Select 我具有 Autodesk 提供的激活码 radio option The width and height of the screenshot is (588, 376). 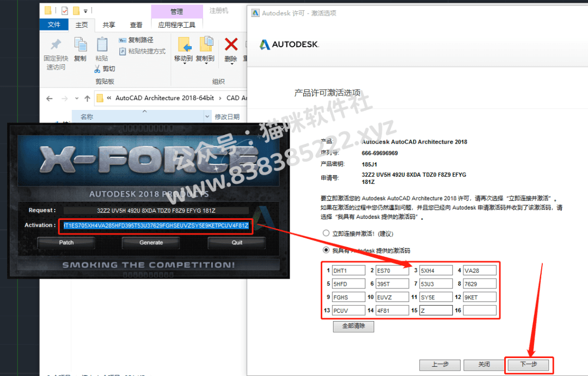(326, 250)
